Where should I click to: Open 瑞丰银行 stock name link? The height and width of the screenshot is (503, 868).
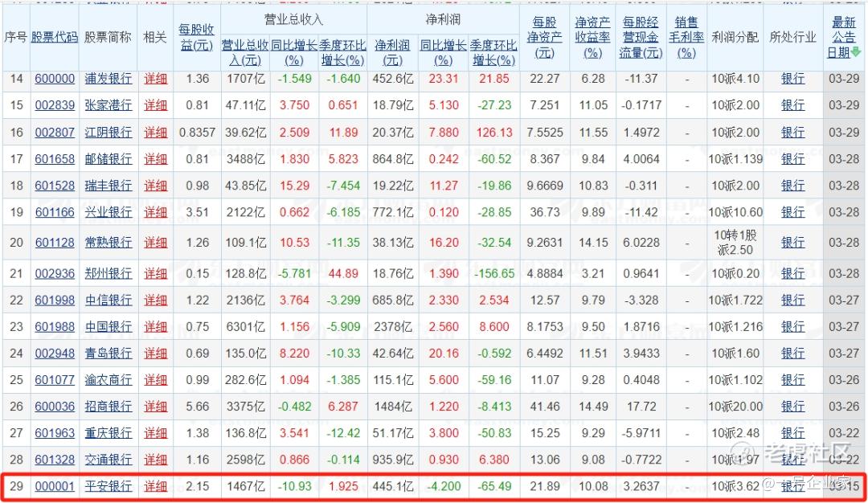108,186
